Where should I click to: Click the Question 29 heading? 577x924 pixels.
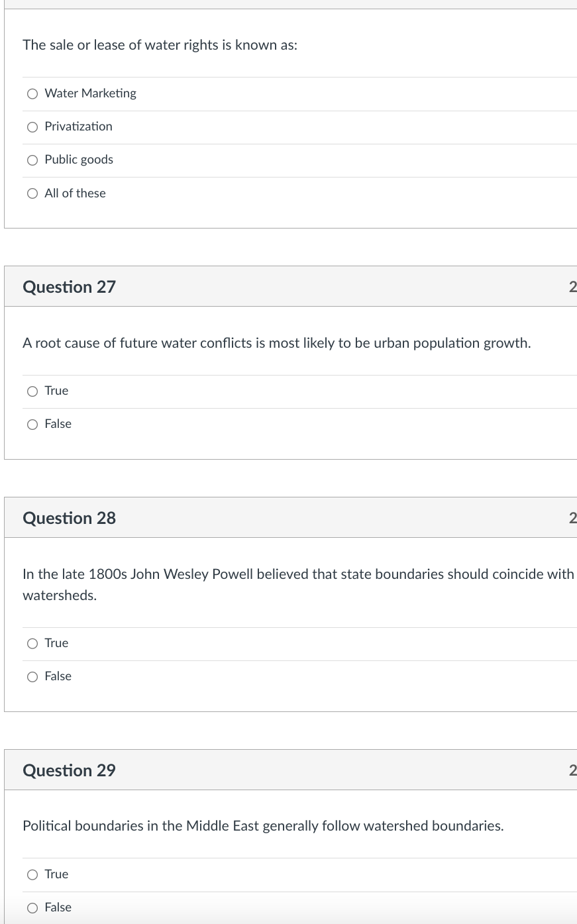point(70,770)
